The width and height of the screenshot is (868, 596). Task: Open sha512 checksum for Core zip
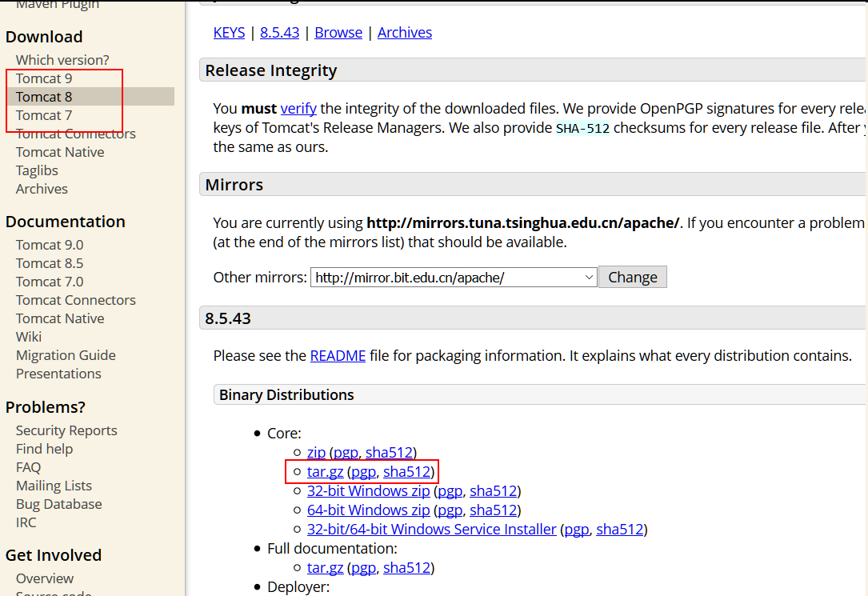pyautogui.click(x=389, y=453)
